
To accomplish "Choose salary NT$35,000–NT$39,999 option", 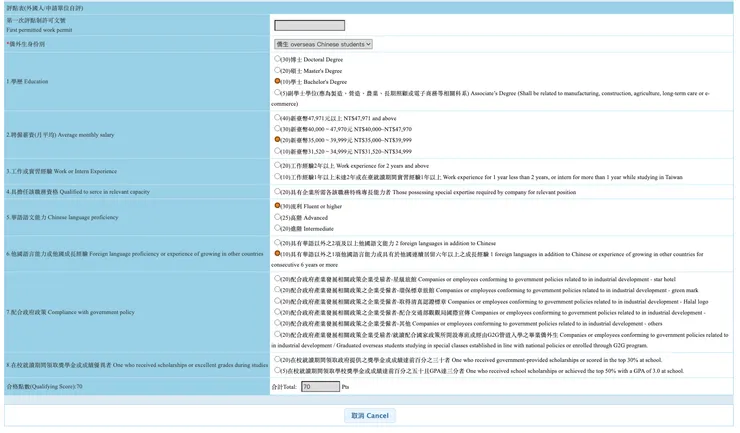I will (277, 140).
